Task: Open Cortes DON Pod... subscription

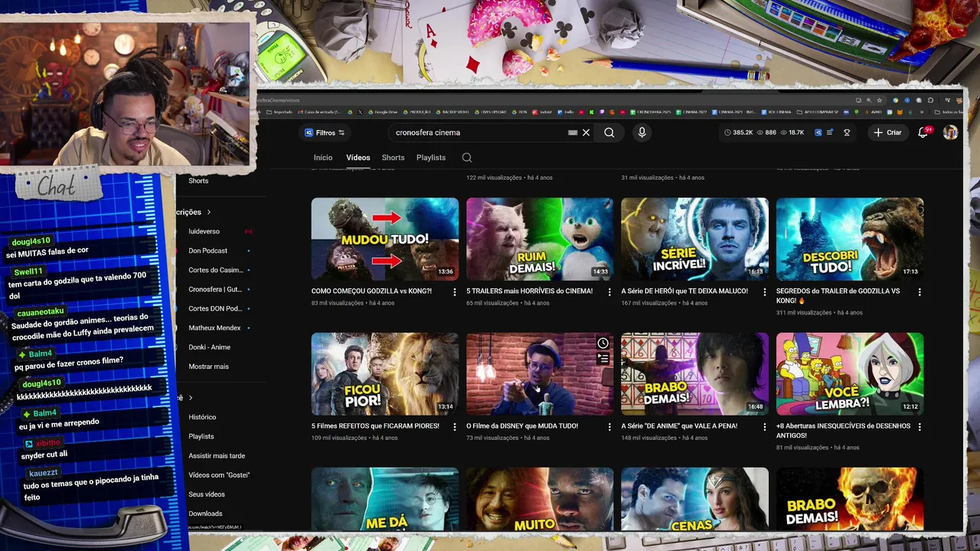Action: tap(215, 308)
